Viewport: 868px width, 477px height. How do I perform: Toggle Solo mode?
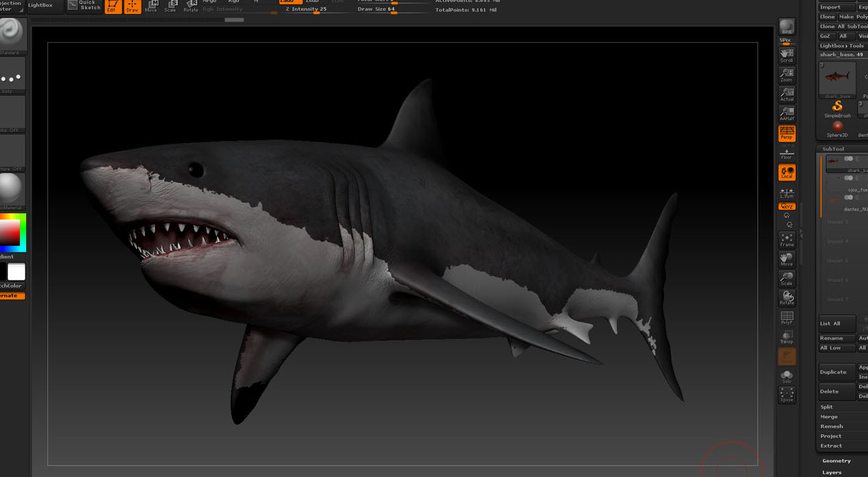point(787,376)
